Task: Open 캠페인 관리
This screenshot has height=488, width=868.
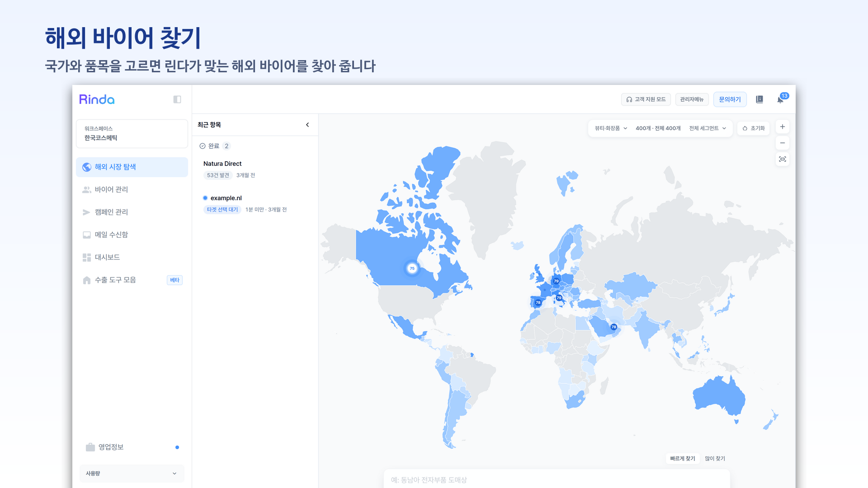Action: 132,212
